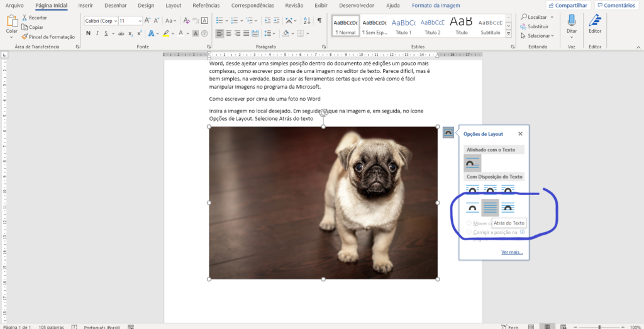
Task: Open the text effects blue A icon
Action: (151, 33)
